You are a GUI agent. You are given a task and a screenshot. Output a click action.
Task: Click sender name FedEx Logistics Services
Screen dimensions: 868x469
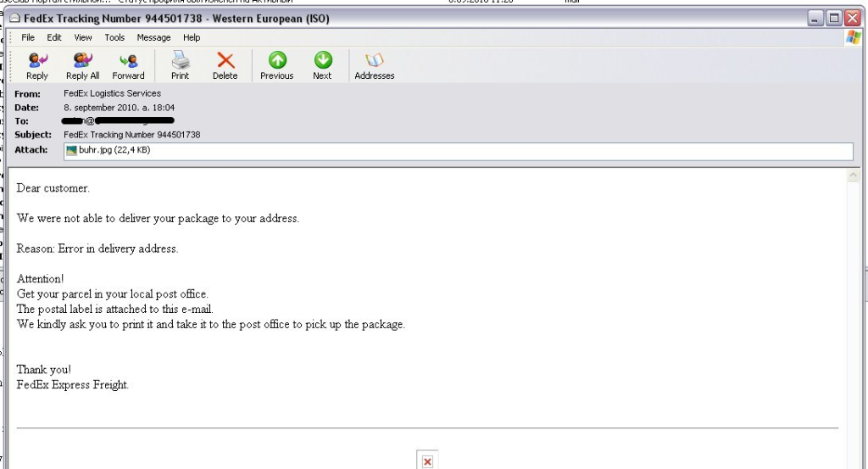(113, 93)
